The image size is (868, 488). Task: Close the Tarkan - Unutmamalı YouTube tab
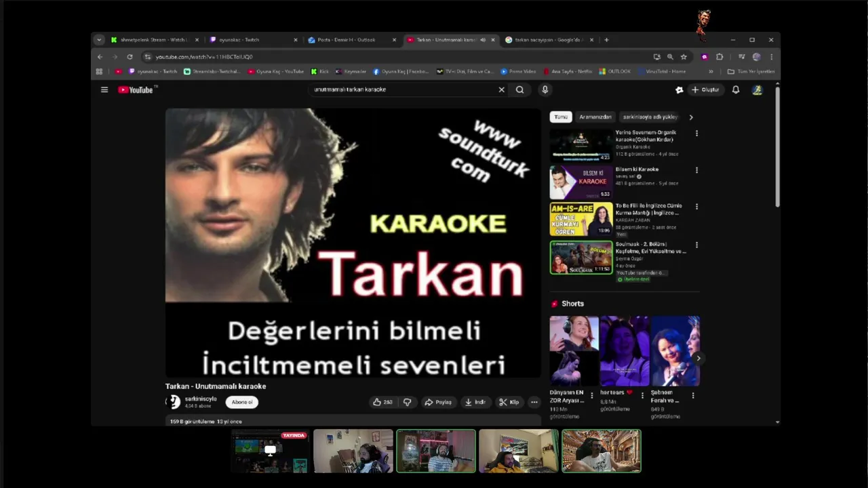tap(493, 40)
